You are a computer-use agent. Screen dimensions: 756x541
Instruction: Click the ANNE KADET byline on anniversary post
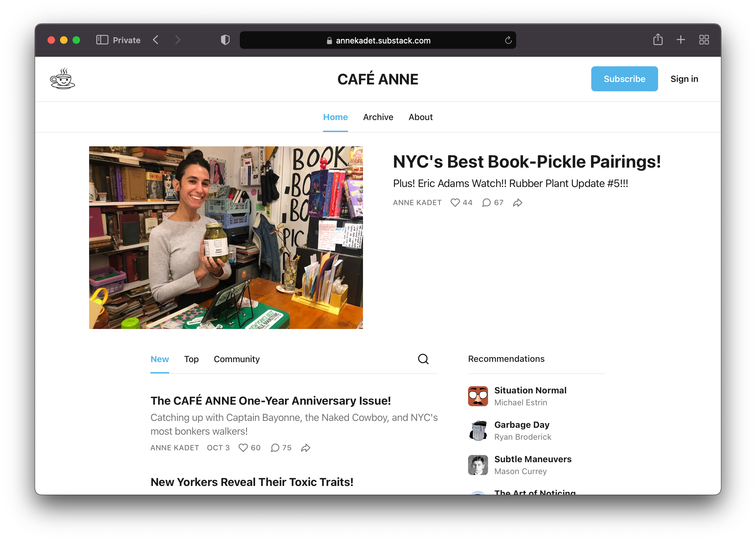coord(175,448)
